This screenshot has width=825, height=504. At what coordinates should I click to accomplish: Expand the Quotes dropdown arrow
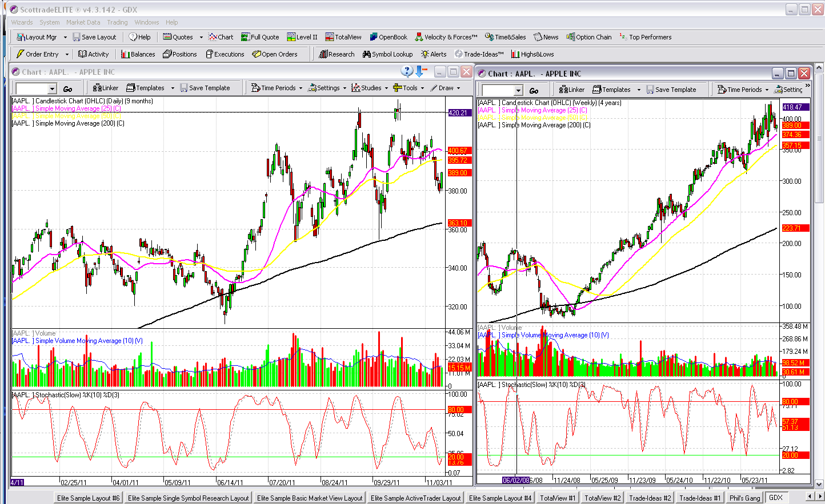click(x=201, y=37)
